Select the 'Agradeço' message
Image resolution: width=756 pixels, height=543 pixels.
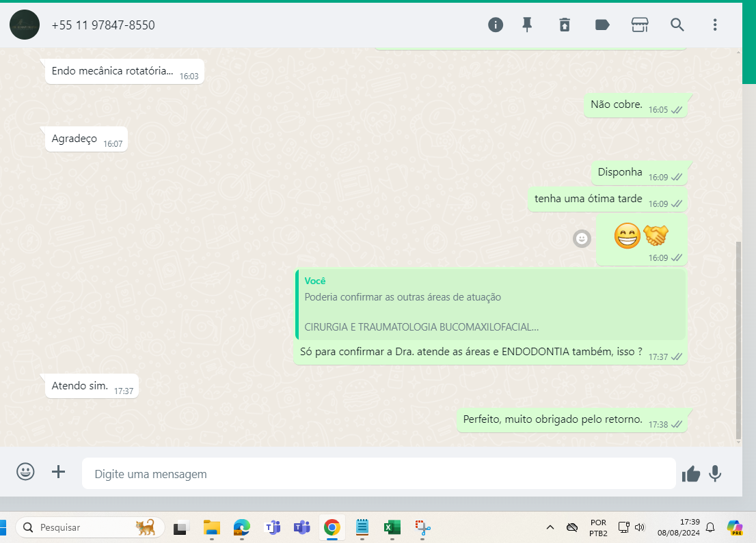tap(86, 139)
